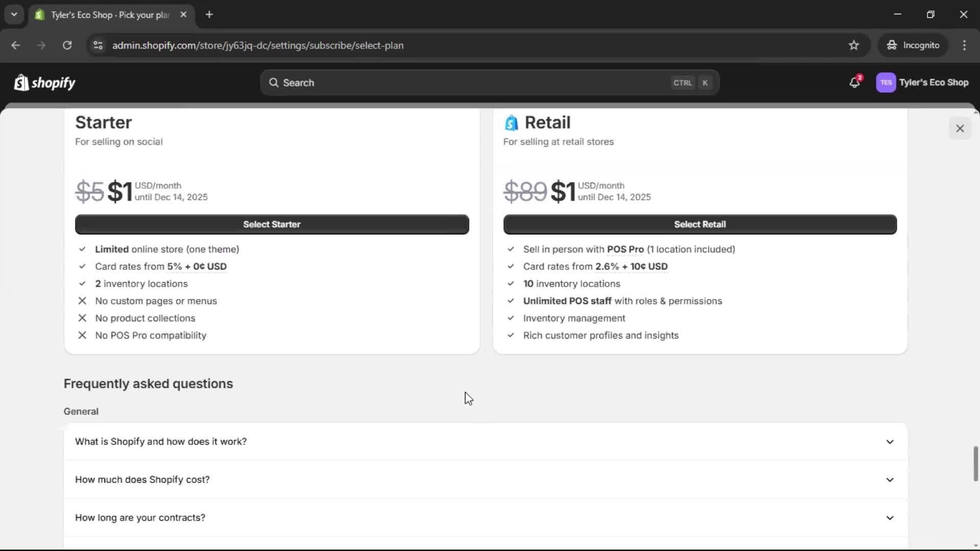Image resolution: width=980 pixels, height=551 pixels.
Task: Click '2.6% + 10¢ USD' card rate
Action: [x=631, y=267]
